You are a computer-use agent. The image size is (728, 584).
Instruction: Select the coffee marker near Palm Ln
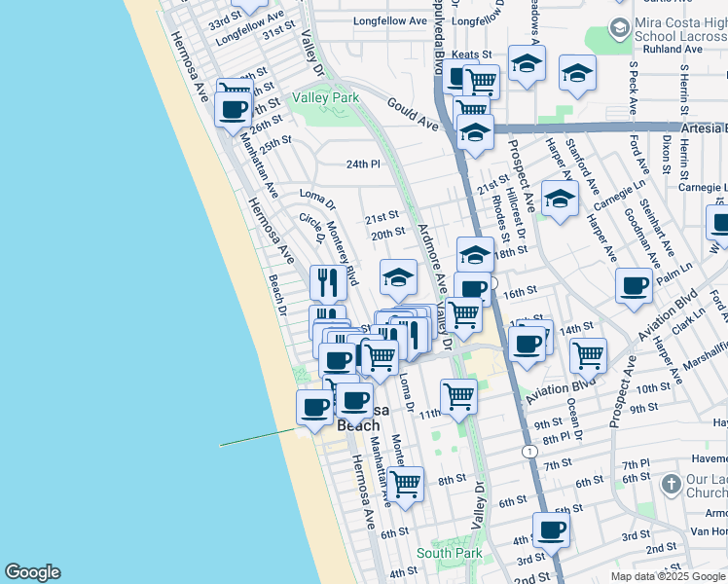tap(634, 286)
